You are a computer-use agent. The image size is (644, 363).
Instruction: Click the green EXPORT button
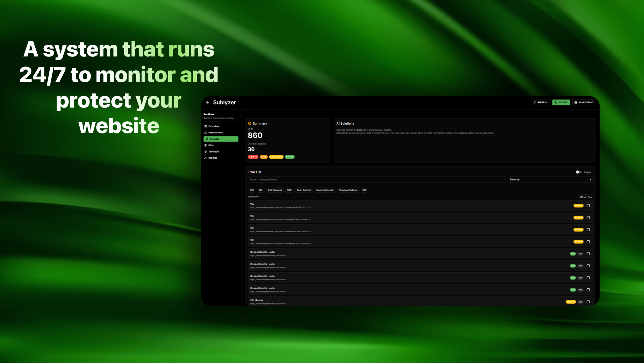[x=561, y=102]
